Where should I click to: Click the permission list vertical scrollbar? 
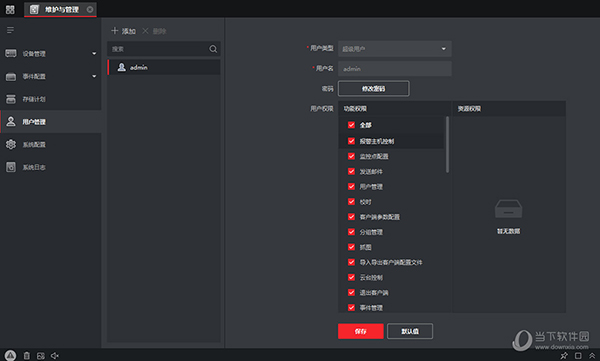point(447,145)
